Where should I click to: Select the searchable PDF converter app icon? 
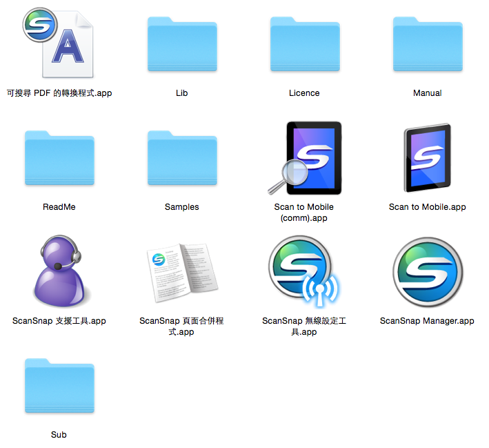pyautogui.click(x=59, y=43)
